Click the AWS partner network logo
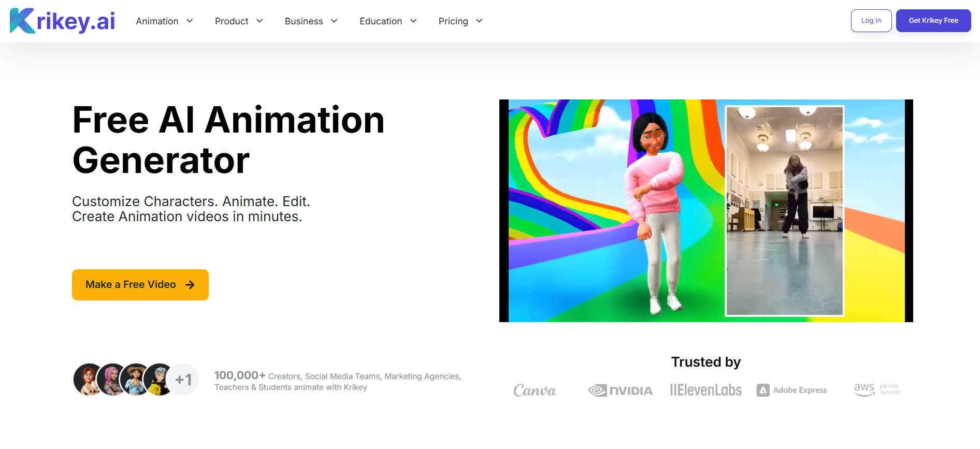 click(877, 389)
